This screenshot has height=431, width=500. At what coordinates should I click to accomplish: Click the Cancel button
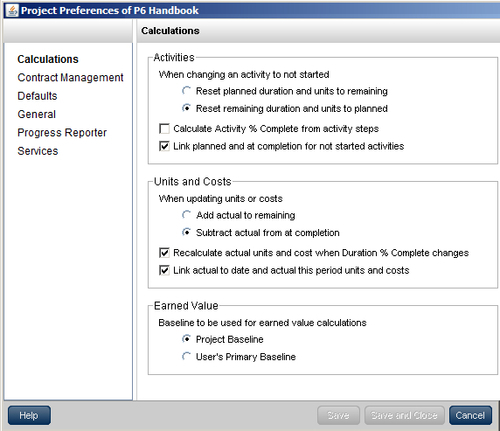click(x=470, y=415)
